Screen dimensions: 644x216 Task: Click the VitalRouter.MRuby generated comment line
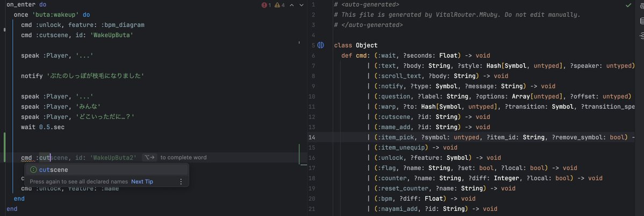(457, 14)
